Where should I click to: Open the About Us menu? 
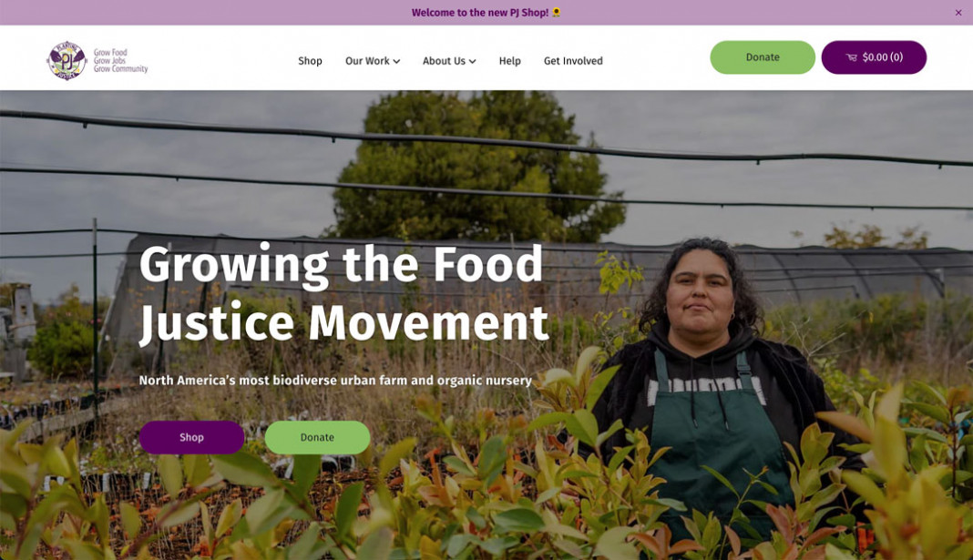click(x=449, y=61)
